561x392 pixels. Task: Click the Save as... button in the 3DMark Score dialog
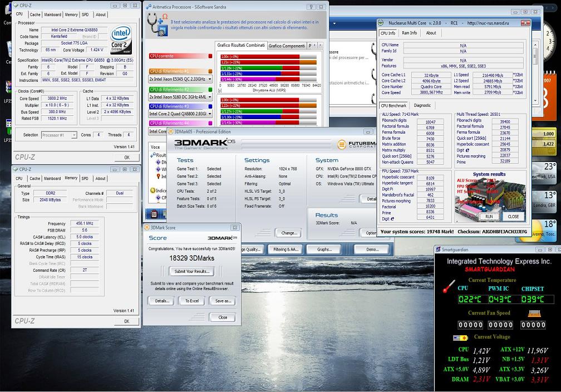(223, 301)
